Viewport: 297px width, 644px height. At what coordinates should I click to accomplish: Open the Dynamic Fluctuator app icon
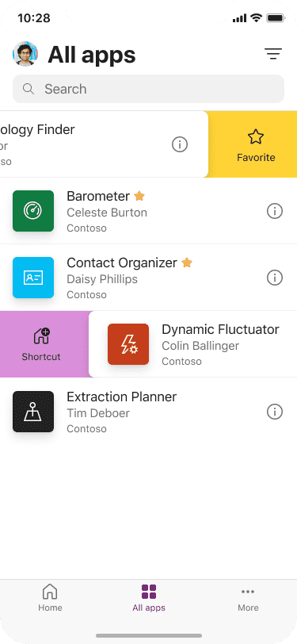(128, 344)
